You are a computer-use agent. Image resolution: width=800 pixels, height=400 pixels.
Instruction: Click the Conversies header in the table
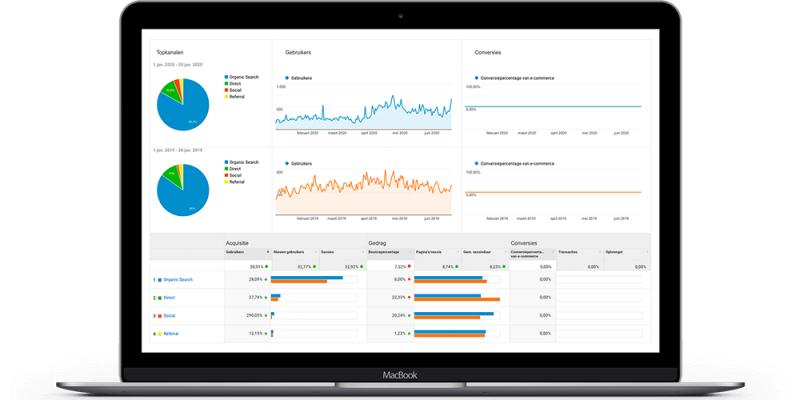click(x=524, y=243)
